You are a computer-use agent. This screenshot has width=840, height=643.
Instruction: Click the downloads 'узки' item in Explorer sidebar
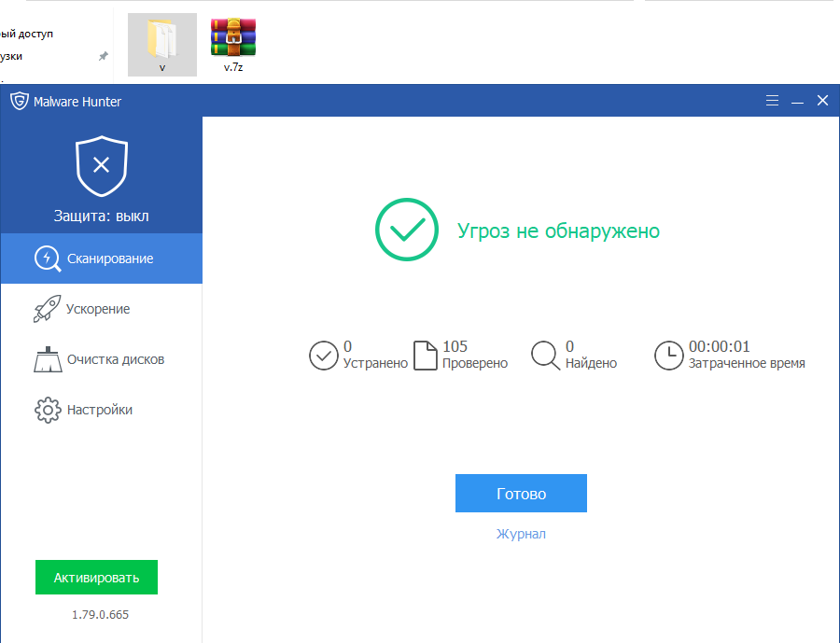point(11,56)
